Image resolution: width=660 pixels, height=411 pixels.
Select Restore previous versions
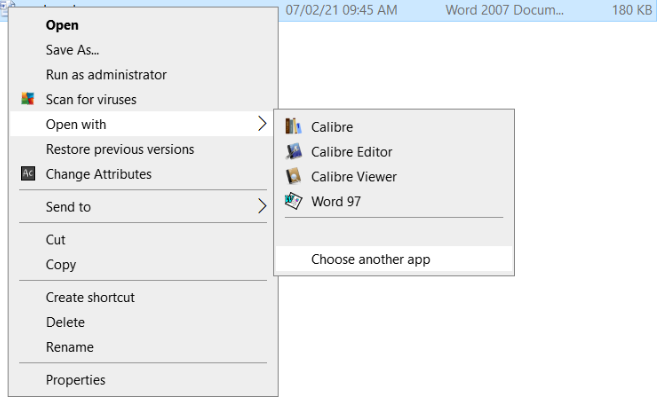pyautogui.click(x=120, y=149)
